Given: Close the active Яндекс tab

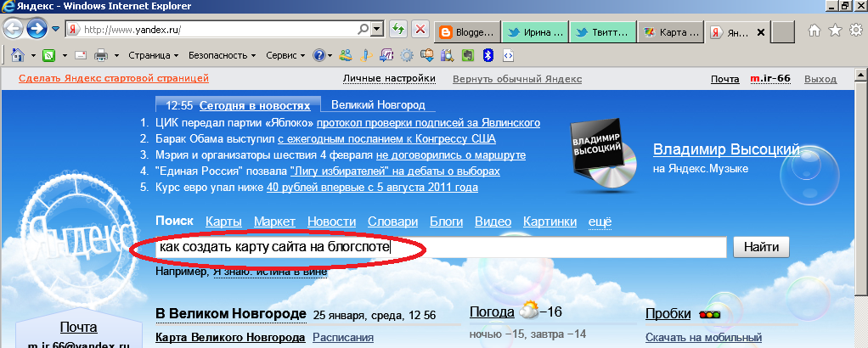Looking at the screenshot, I should coord(760,32).
